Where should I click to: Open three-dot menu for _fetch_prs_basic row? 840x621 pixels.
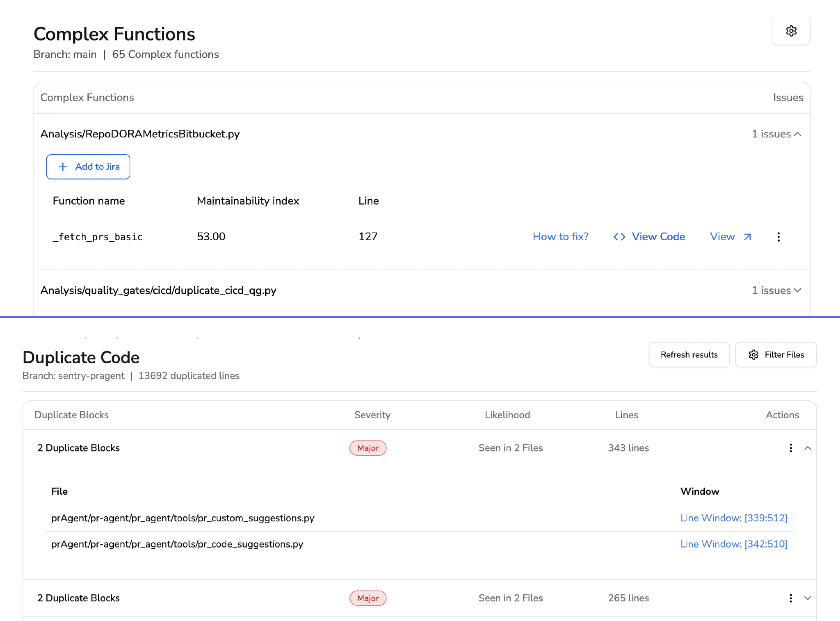778,237
